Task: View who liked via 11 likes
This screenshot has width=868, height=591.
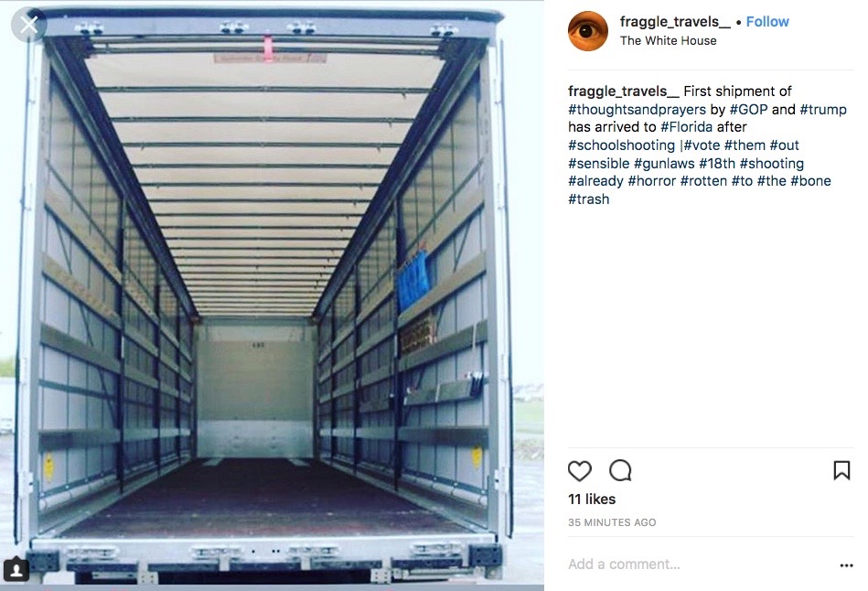Action: point(592,499)
